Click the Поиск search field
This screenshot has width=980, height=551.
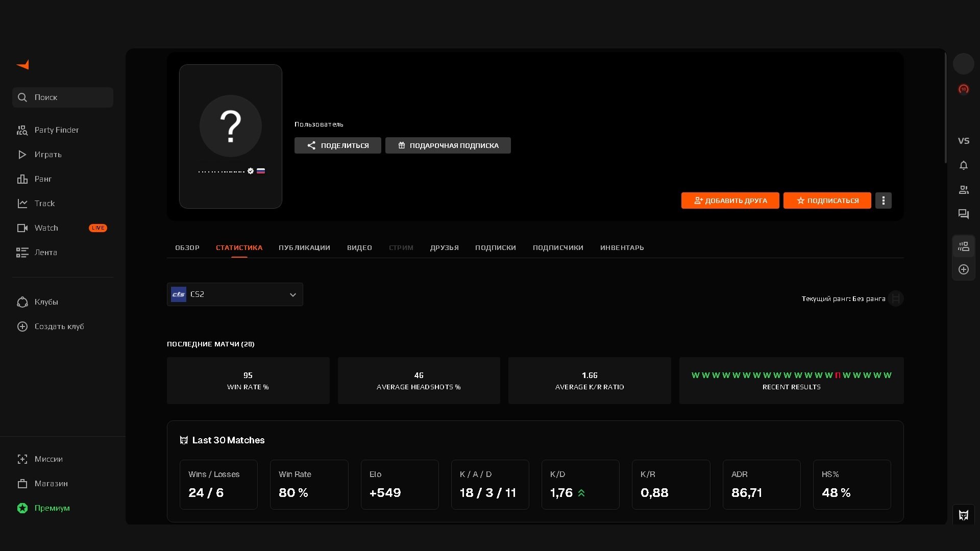(63, 97)
